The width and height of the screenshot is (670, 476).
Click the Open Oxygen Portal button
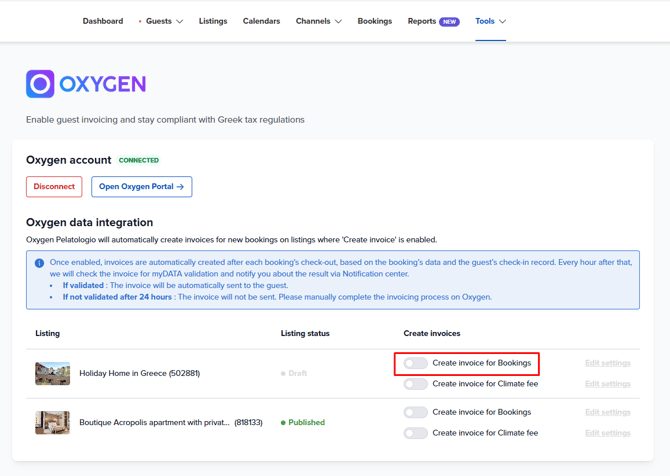(141, 187)
